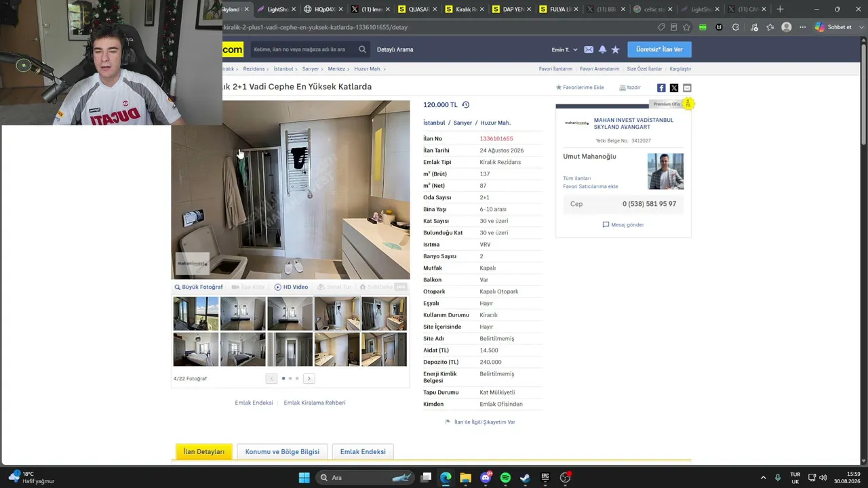Image resolution: width=868 pixels, height=488 pixels.
Task: Click the taskbar search box Ara
Action: pyautogui.click(x=366, y=478)
